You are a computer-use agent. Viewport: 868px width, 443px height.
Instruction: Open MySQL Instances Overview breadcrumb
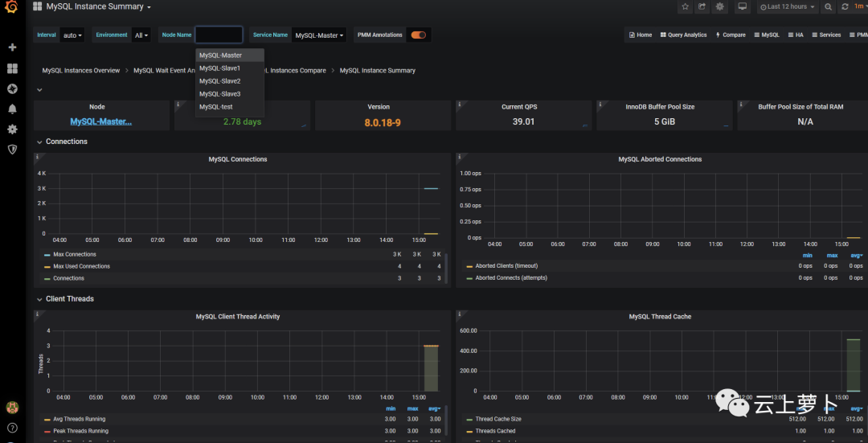(x=81, y=70)
